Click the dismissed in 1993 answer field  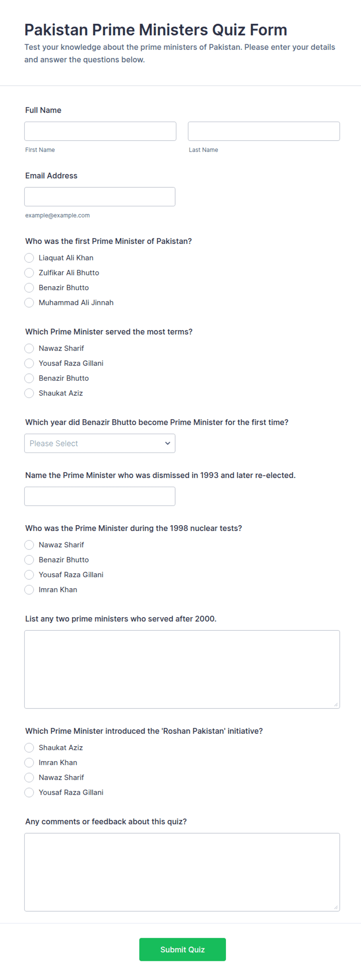coord(100,496)
